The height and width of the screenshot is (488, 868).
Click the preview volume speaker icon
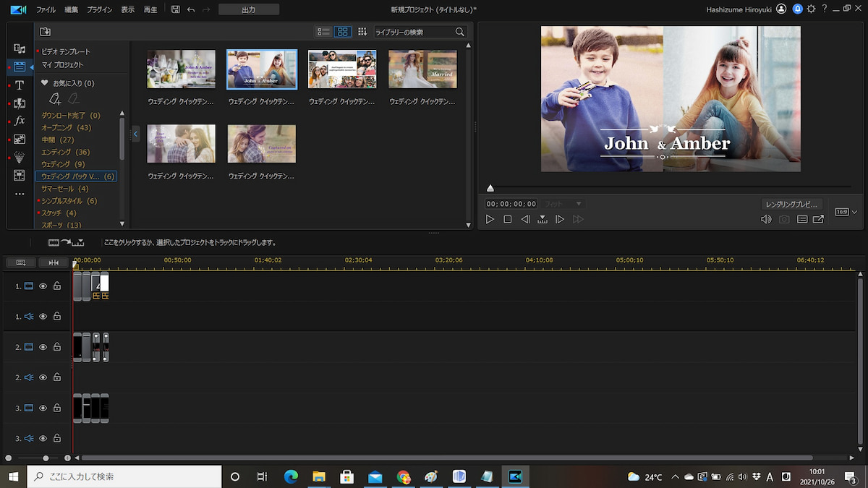tap(766, 219)
